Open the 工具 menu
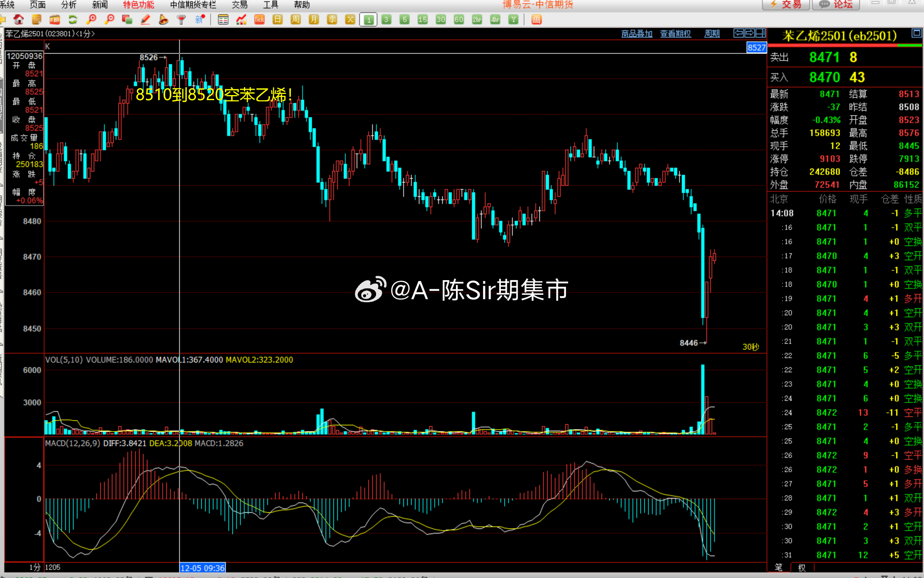Image resolution: width=924 pixels, height=578 pixels. coord(271,5)
